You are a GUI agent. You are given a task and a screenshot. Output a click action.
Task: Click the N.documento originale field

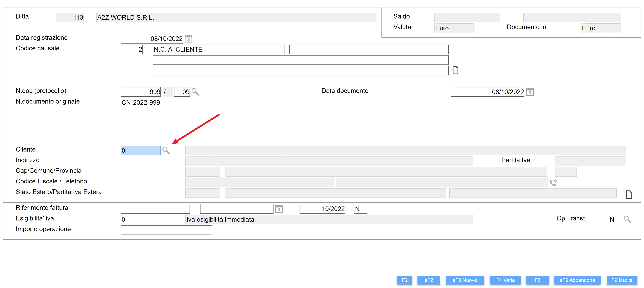pyautogui.click(x=200, y=103)
